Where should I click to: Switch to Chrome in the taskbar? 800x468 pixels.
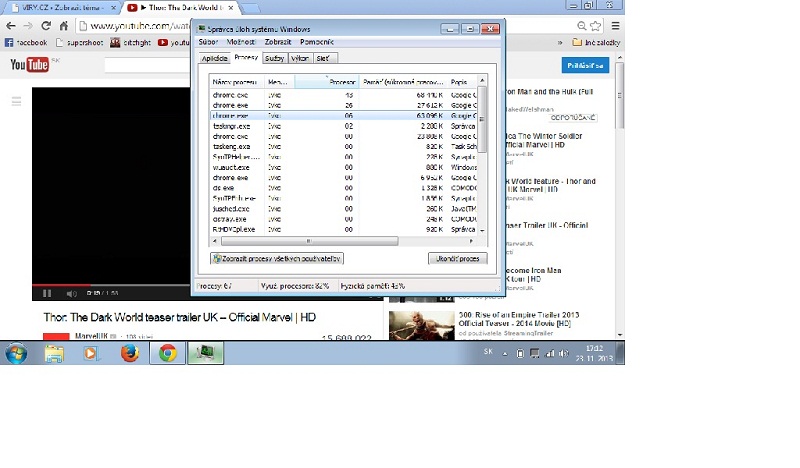167,353
